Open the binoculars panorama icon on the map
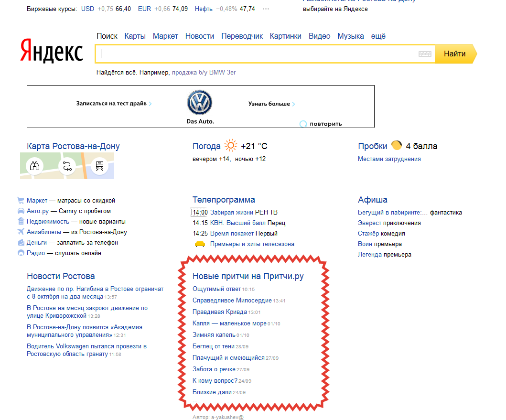The image size is (506, 420). pos(34,166)
